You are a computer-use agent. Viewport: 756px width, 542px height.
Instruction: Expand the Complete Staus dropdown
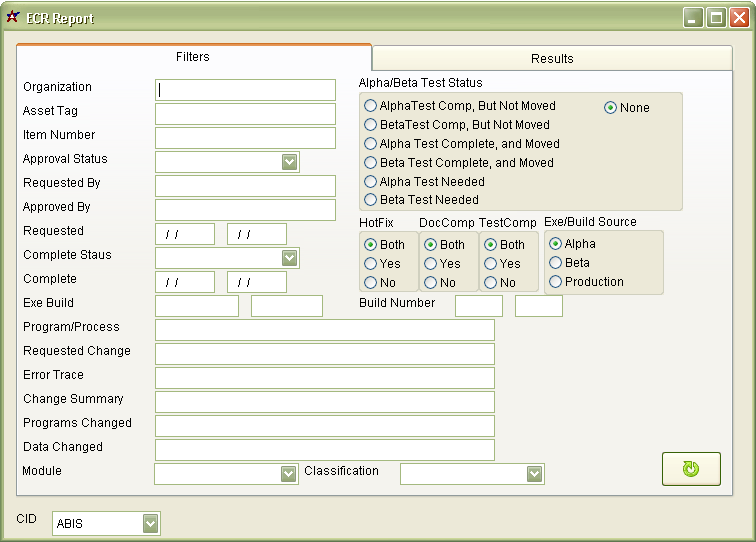tap(289, 258)
